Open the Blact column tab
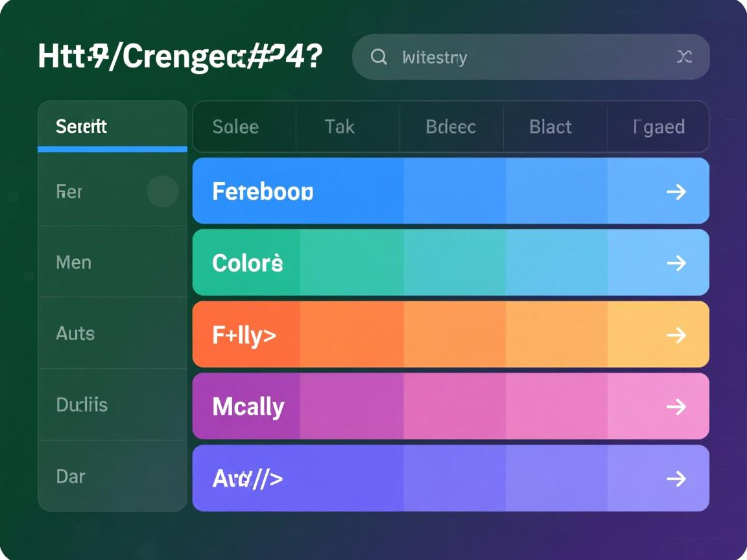The height and width of the screenshot is (560, 747). (551, 126)
